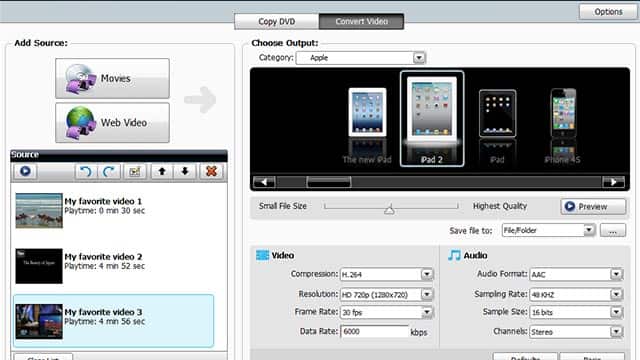Open the Category dropdown showing Apple
This screenshot has width=640, height=360.
pyautogui.click(x=361, y=58)
